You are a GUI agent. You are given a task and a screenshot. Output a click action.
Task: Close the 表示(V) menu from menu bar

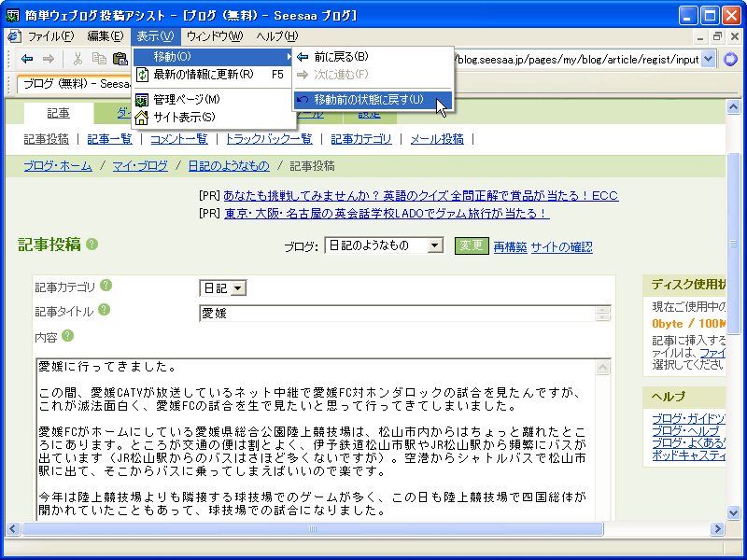(155, 36)
